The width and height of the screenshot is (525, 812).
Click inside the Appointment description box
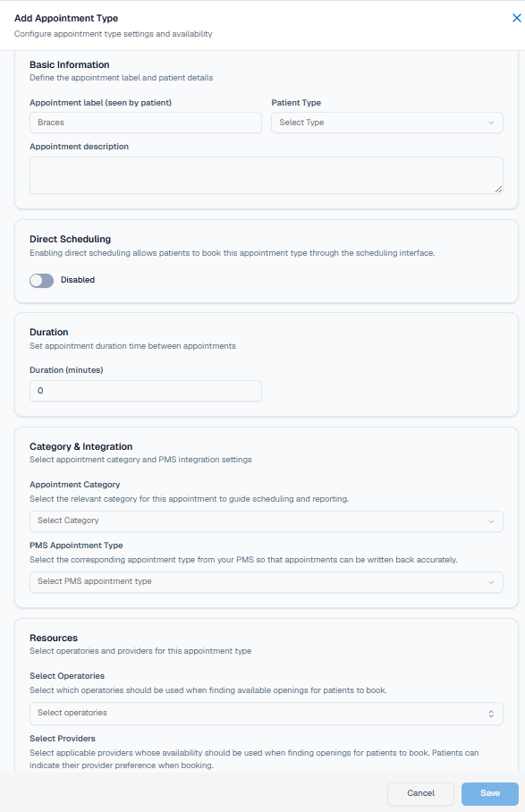click(266, 174)
